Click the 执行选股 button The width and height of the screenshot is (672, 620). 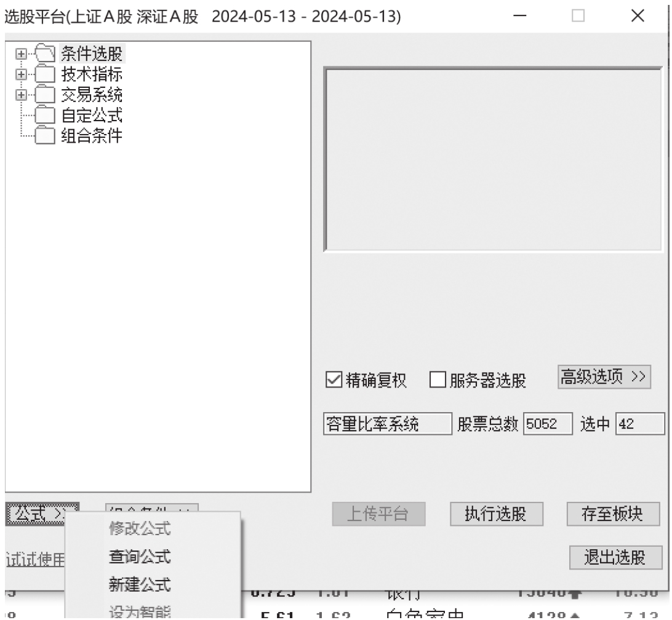tap(496, 514)
